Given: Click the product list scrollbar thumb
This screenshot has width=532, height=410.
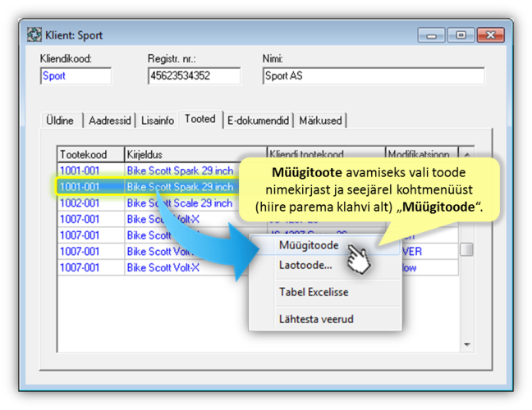Looking at the screenshot, I should click(x=467, y=250).
